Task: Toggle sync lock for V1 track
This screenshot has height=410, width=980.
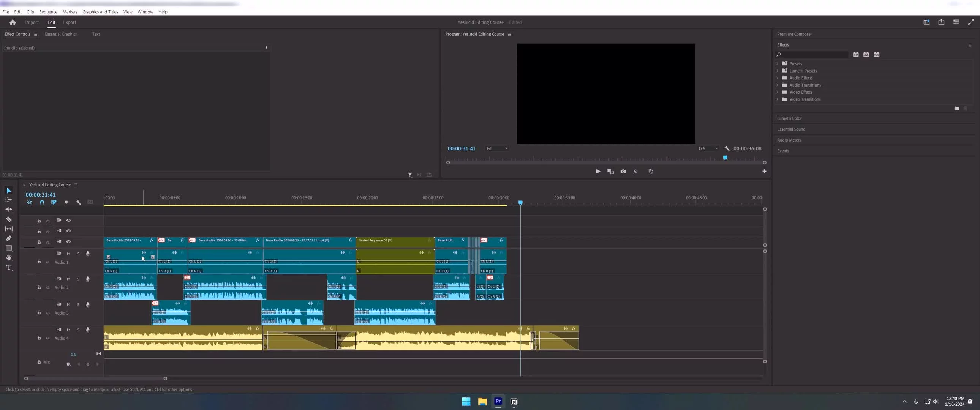Action: 58,241
